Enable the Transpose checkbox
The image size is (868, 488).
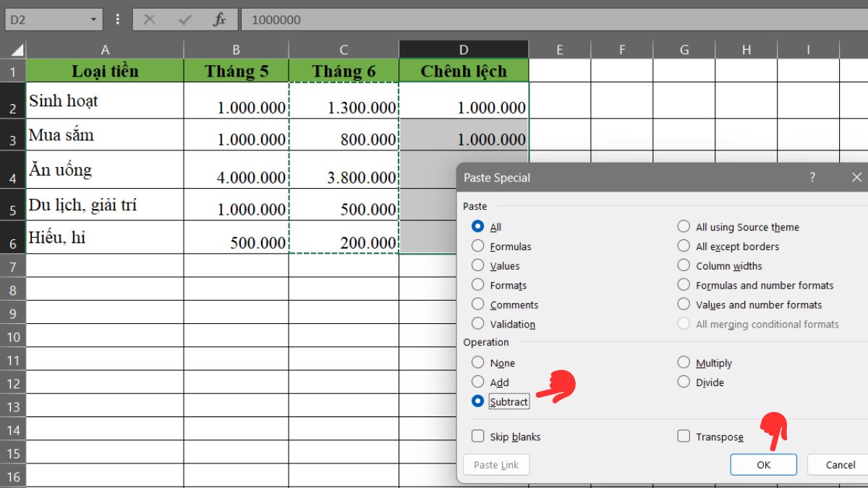click(x=684, y=437)
